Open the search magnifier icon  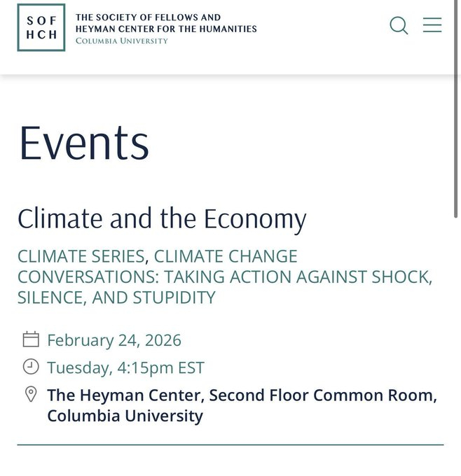click(x=399, y=26)
